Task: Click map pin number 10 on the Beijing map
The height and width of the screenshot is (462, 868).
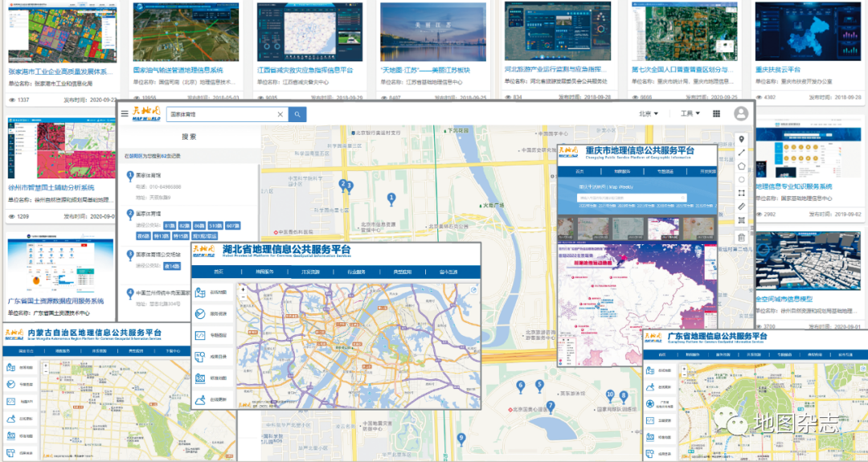Action: 609,396
